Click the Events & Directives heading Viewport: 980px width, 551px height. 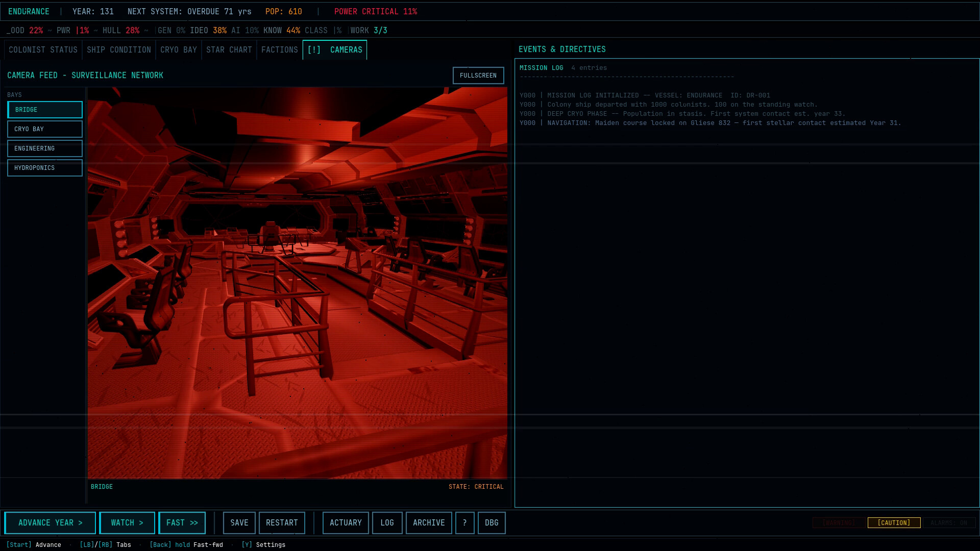[x=562, y=49]
